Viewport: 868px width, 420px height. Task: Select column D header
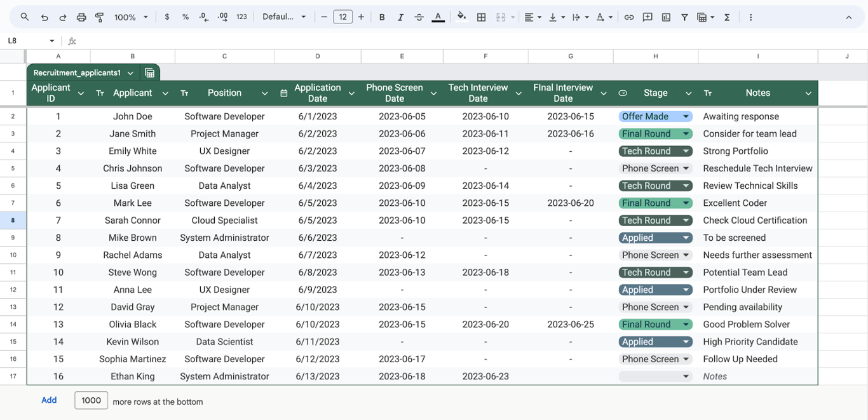click(x=318, y=57)
